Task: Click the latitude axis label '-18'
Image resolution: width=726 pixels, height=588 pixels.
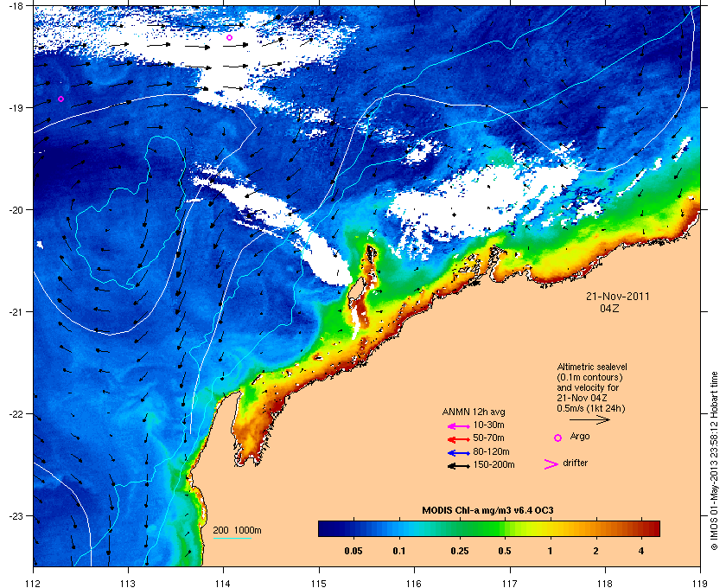Action: click(16, 5)
